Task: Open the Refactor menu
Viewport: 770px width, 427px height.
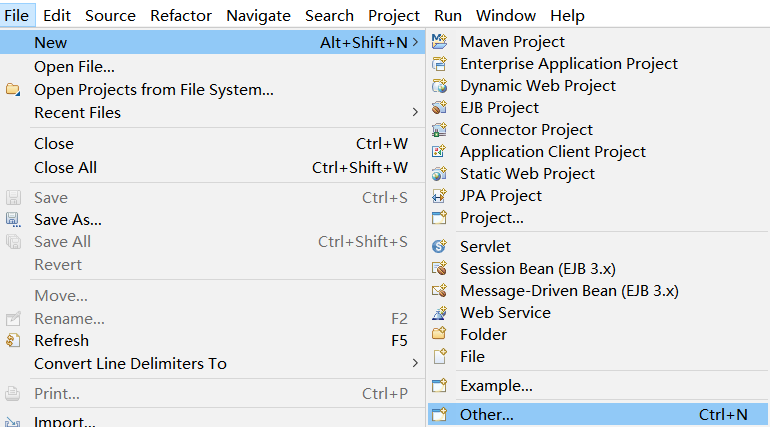Action: pyautogui.click(x=181, y=16)
